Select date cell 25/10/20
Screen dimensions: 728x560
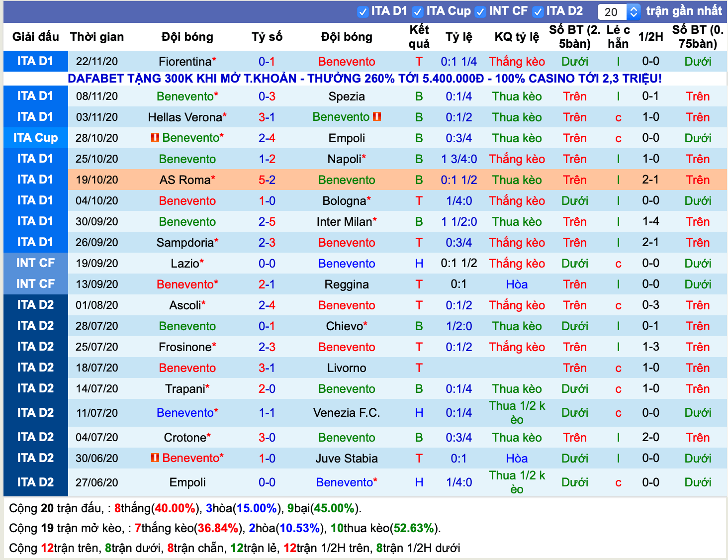[x=97, y=159]
